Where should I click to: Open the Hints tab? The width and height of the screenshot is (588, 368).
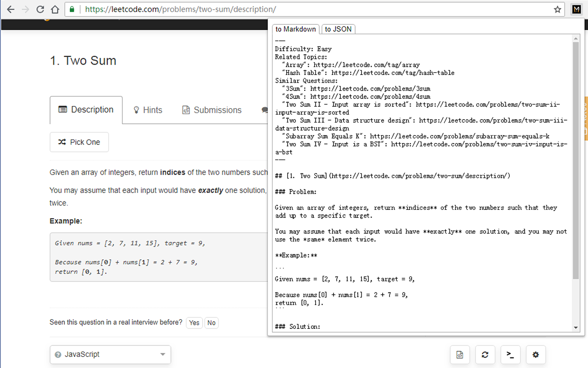point(147,110)
